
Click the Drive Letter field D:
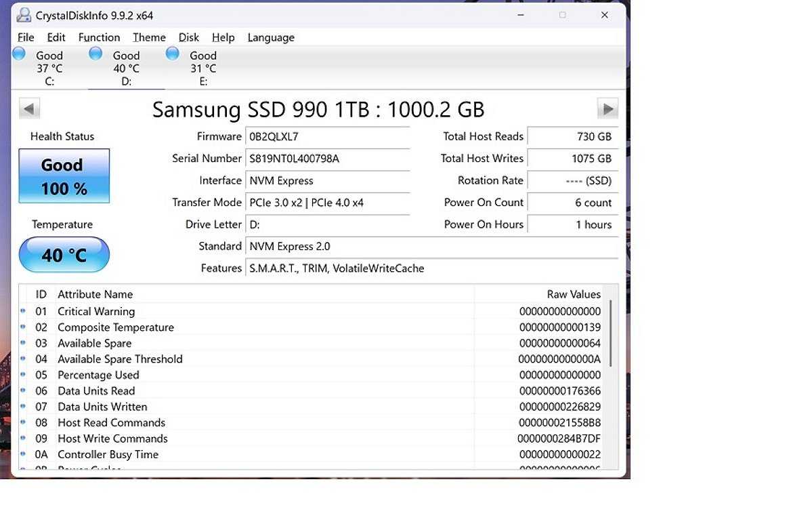327,224
